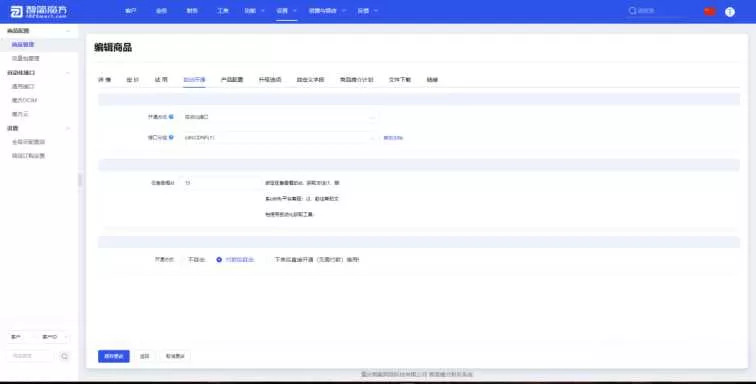The width and height of the screenshot is (756, 384).
Task: Click the search icon button at sidebar bottom
Action: click(x=65, y=356)
